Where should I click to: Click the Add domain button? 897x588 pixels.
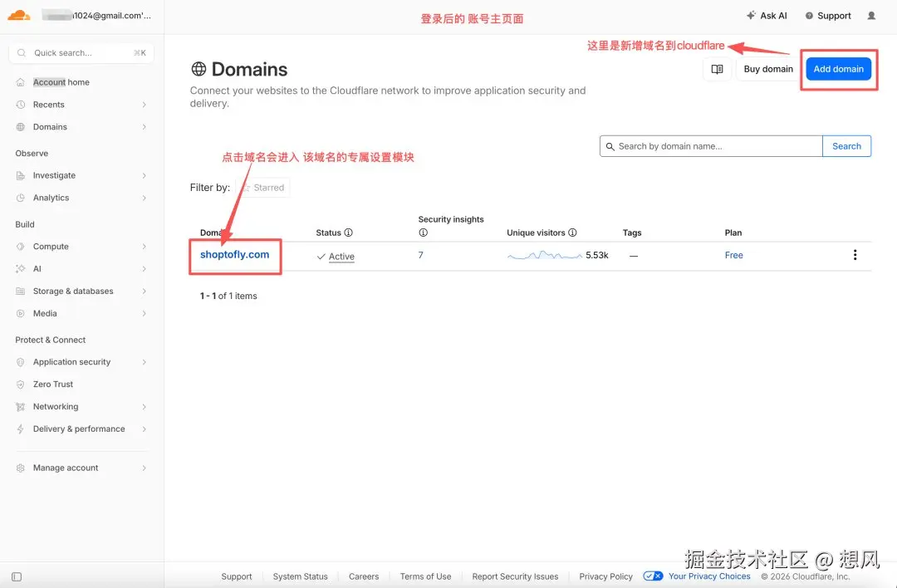[x=838, y=69]
